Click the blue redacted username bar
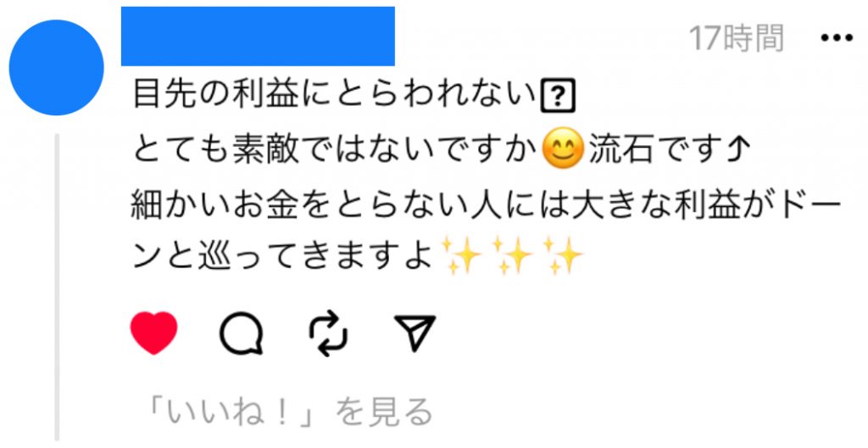Screen dimensions: 868x448 258,36
